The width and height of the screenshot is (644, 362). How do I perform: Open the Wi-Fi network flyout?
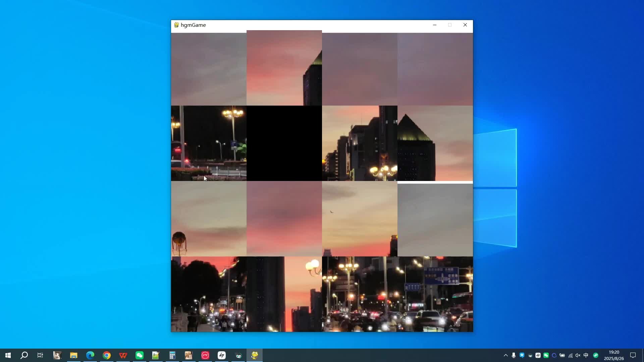pyautogui.click(x=570, y=355)
